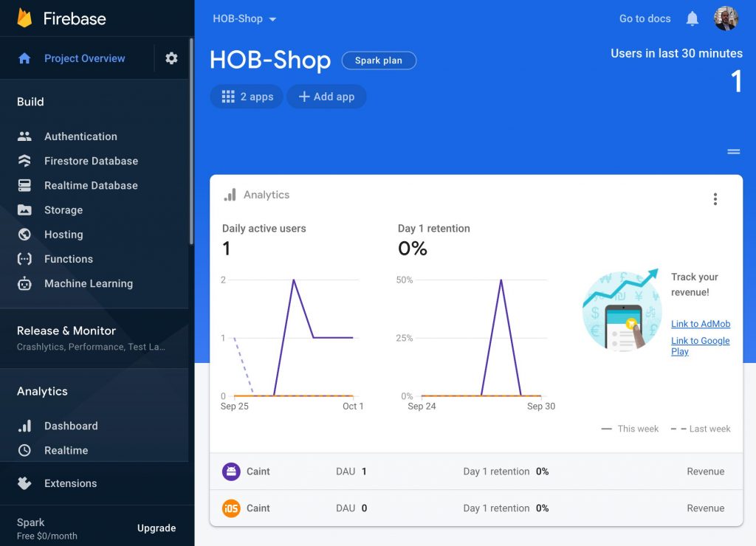Viewport: 756px width, 546px height.
Task: Open Analytics card three-dot menu
Action: point(715,199)
